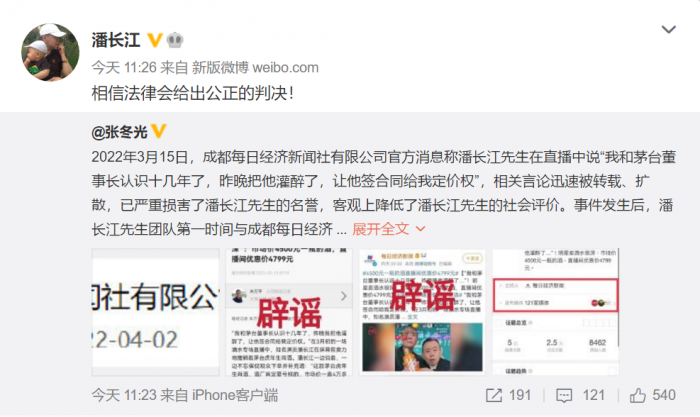Open the comments bubble icon showing 121

(x=564, y=396)
